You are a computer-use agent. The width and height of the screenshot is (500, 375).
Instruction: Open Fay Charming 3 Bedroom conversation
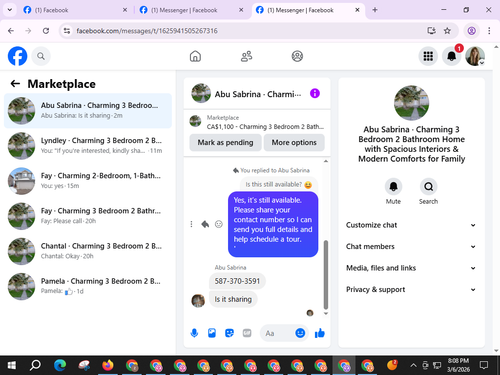point(88,216)
